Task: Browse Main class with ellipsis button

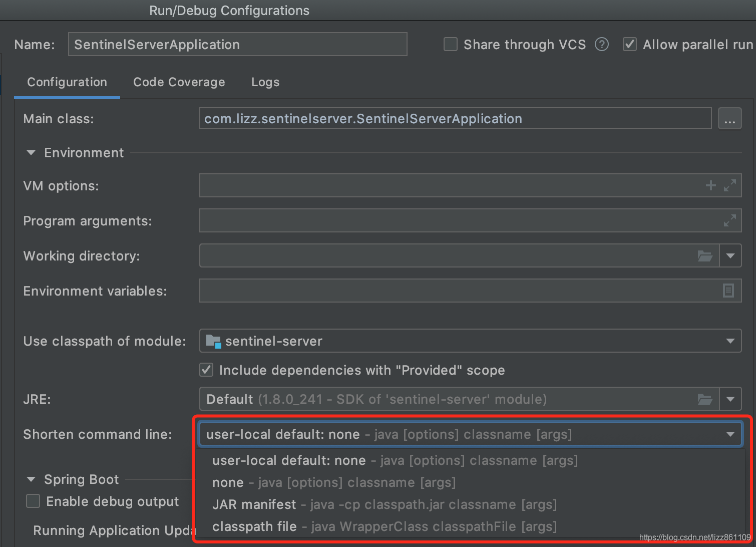Action: coord(729,119)
